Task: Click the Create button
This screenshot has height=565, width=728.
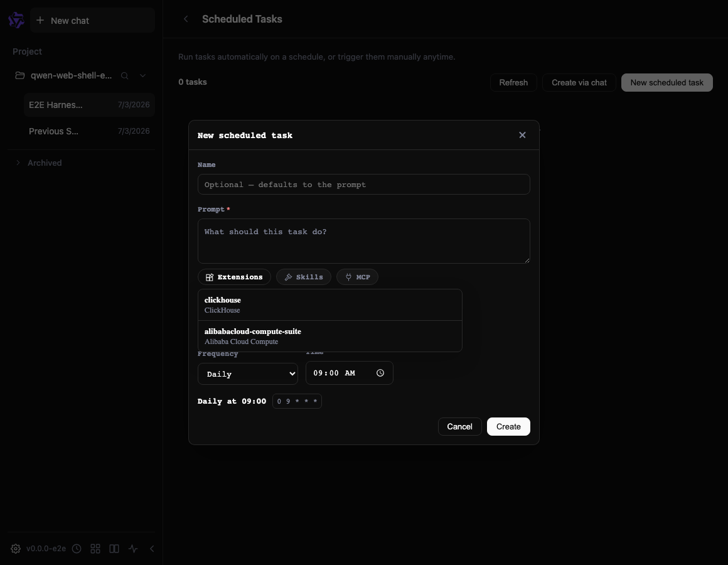Action: click(508, 427)
